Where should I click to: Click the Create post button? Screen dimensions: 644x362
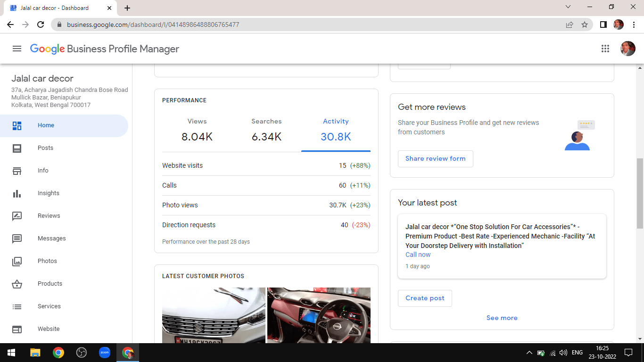[x=425, y=298]
